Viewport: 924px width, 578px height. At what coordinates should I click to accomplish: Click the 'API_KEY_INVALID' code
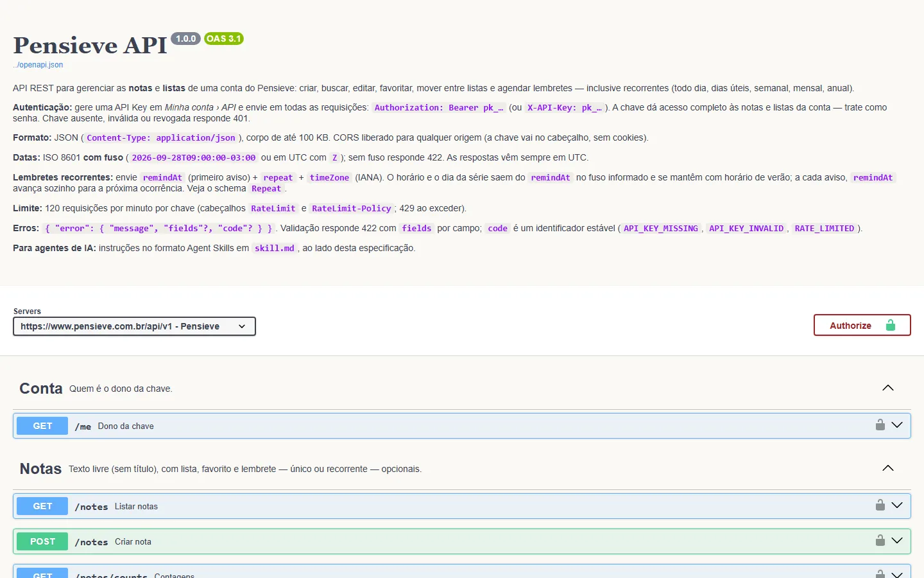point(746,228)
